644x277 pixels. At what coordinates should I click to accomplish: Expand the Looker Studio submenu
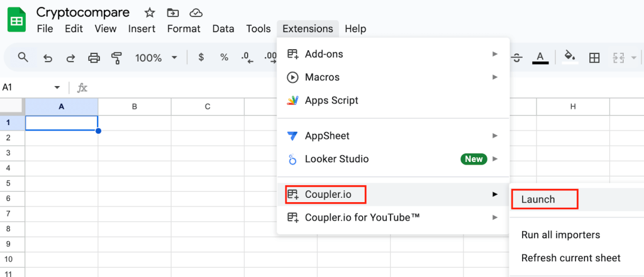(x=393, y=159)
